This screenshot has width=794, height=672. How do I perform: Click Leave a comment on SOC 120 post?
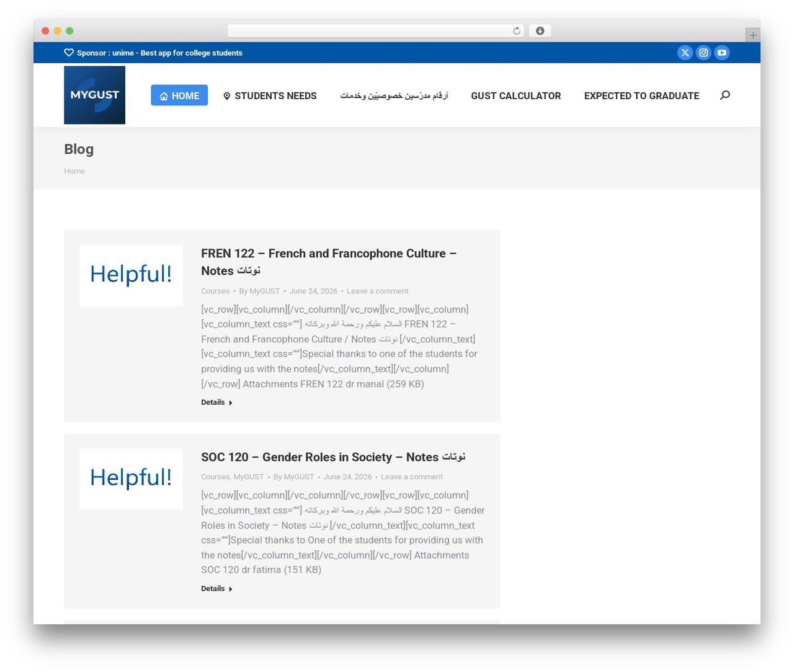(x=412, y=477)
